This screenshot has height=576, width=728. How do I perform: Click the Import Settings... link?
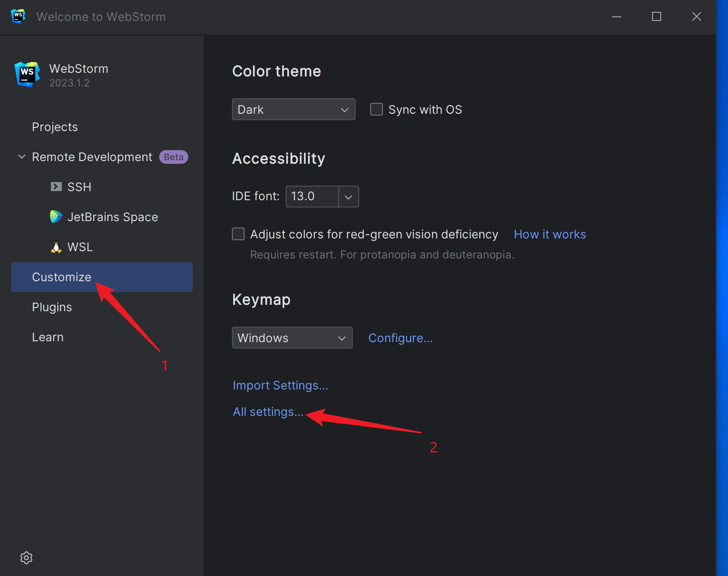281,385
